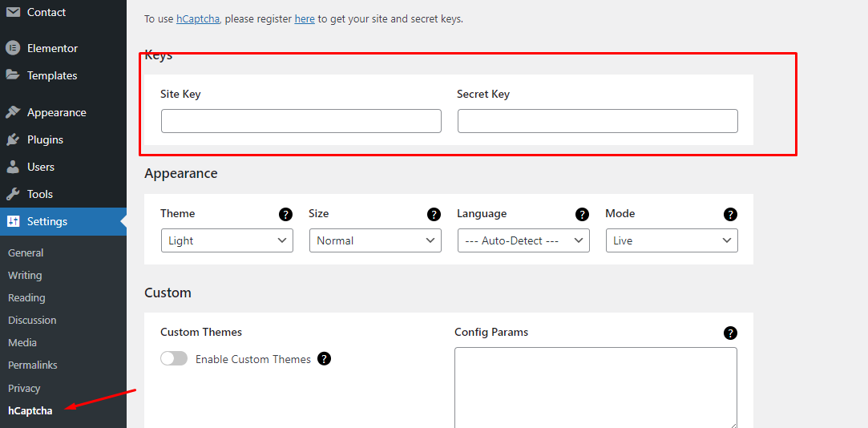Open the Mode dropdown set to Live
Viewport: 868px width, 428px height.
click(672, 240)
